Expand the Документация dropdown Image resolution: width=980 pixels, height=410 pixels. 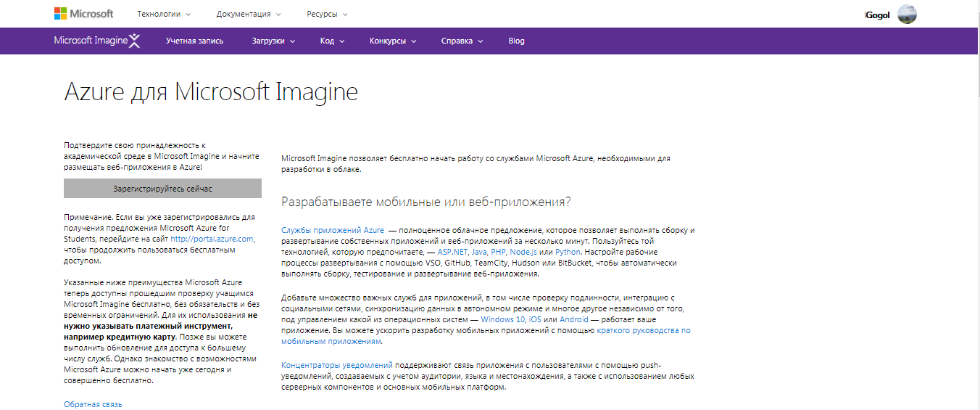click(x=249, y=14)
